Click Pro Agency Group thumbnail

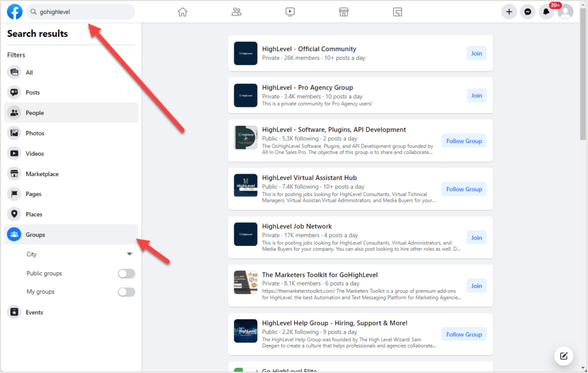246,95
